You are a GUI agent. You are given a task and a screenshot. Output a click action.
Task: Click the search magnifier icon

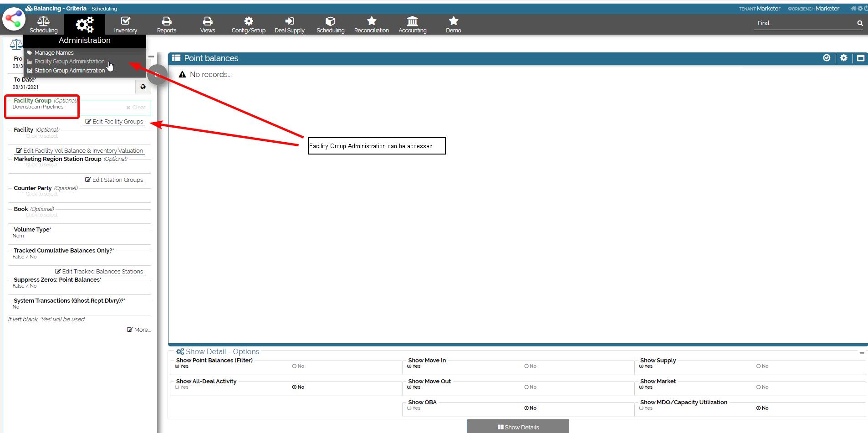(x=860, y=23)
